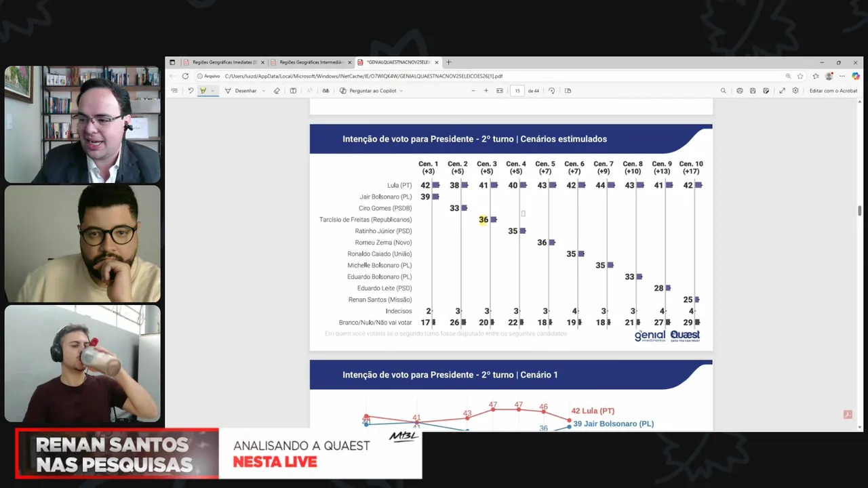This screenshot has width=868, height=488.
Task: Expand the Highlight color dropdown arrow
Action: 212,91
